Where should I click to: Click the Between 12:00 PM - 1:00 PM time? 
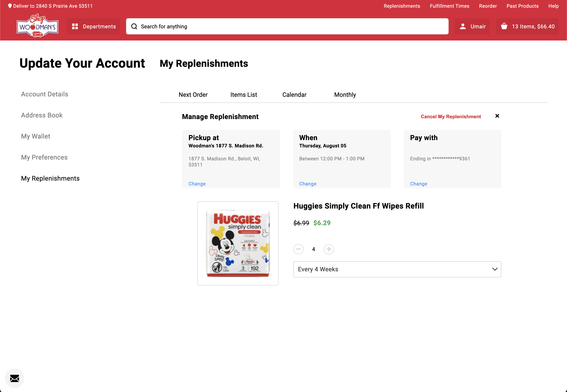click(x=332, y=159)
